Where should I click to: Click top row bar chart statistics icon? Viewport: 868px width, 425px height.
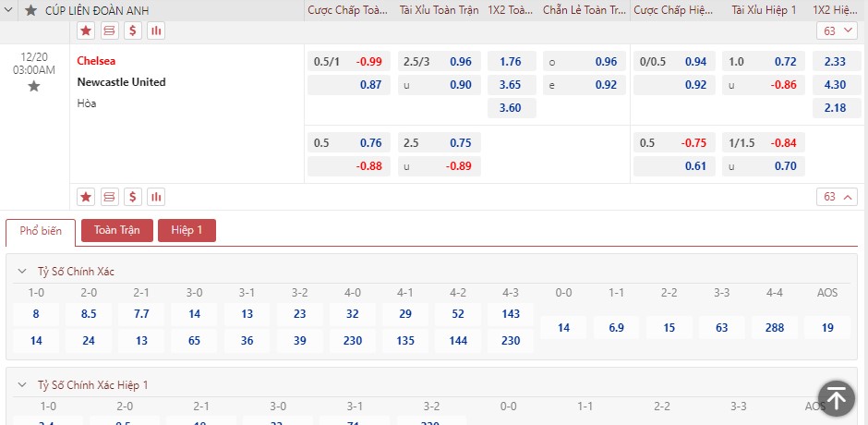[x=157, y=31]
